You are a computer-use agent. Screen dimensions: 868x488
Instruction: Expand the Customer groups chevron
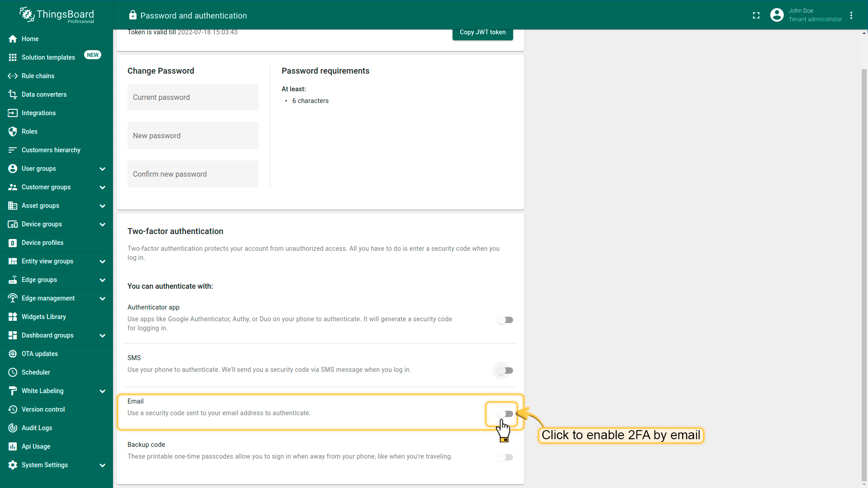[x=103, y=188]
